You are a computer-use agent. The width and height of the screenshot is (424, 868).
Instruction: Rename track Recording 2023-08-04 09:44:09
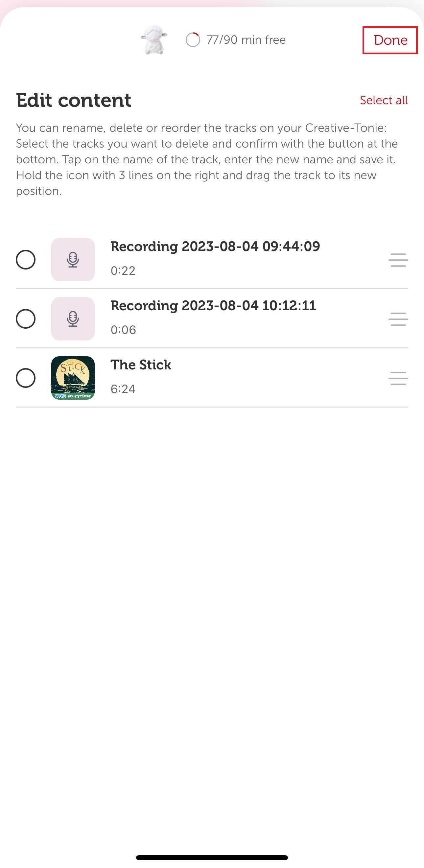[x=215, y=246]
